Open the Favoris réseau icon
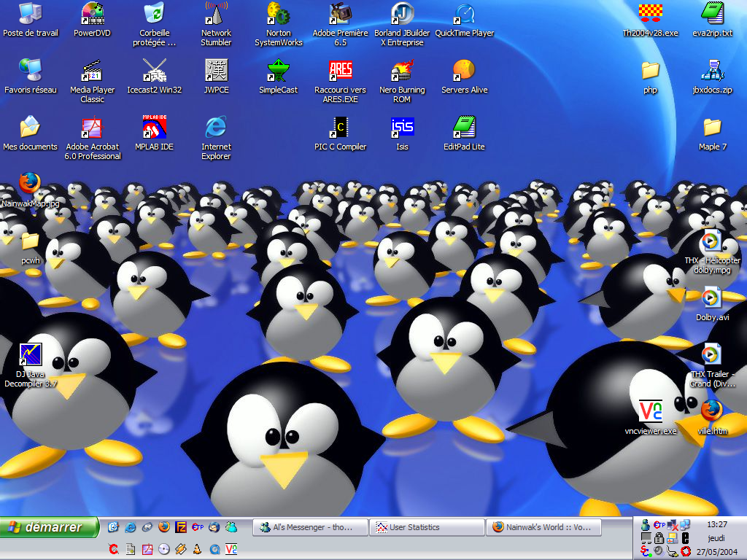 31,71
